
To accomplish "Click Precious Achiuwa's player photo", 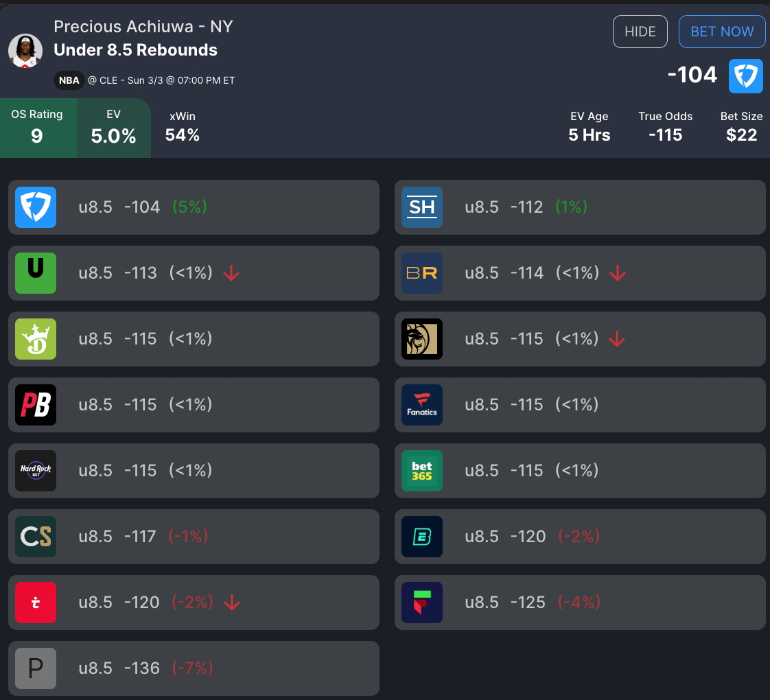I will pos(25,51).
